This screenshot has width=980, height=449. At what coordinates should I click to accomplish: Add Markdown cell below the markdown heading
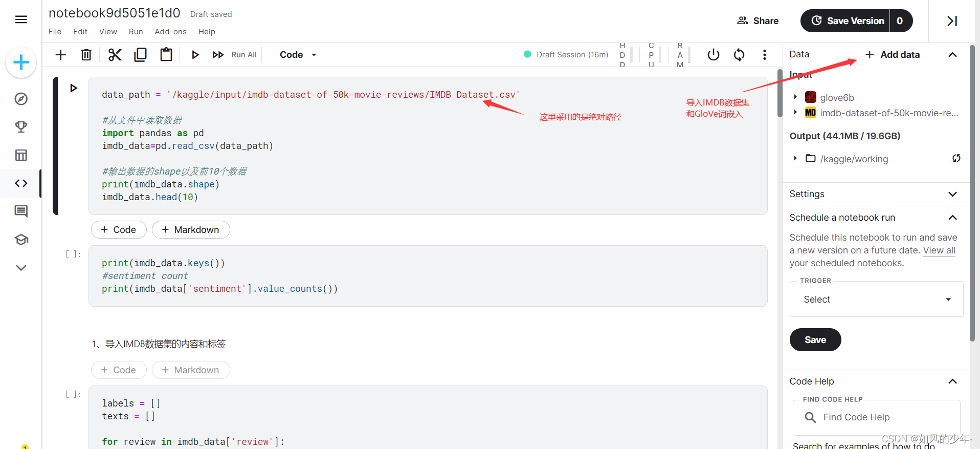(191, 370)
